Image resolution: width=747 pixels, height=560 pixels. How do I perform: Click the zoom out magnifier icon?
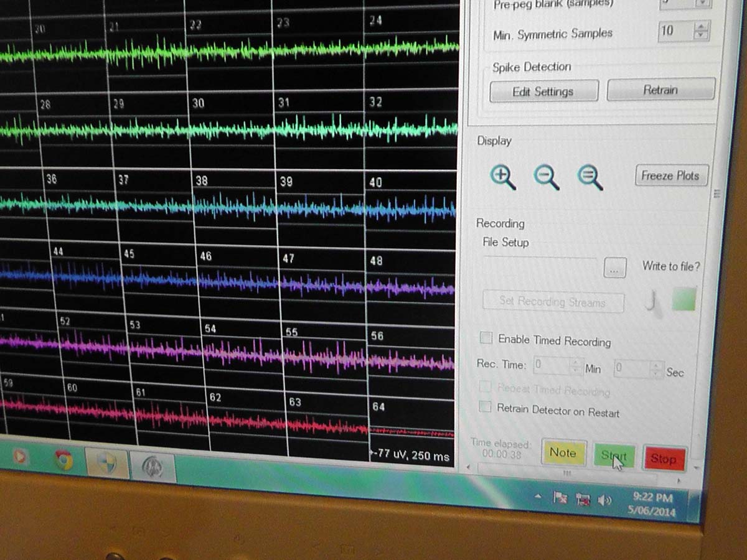(546, 177)
